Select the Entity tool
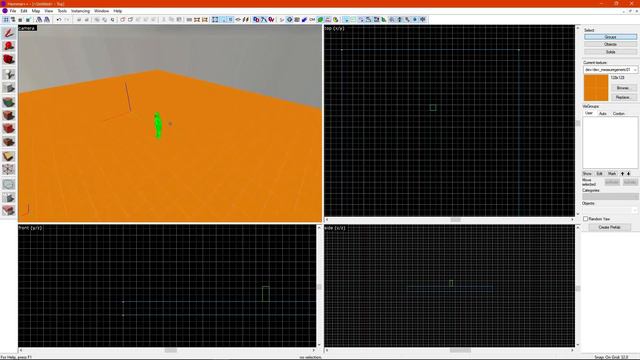640x360 pixels. tap(9, 74)
